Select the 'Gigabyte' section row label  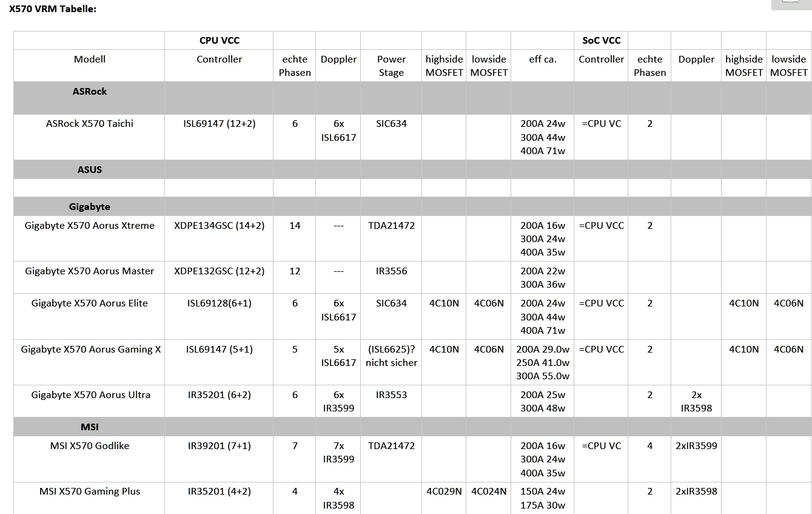[x=90, y=207]
